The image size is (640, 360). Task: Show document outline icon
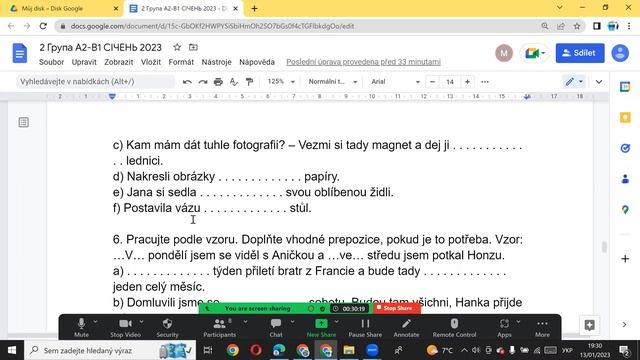pyautogui.click(x=24, y=122)
